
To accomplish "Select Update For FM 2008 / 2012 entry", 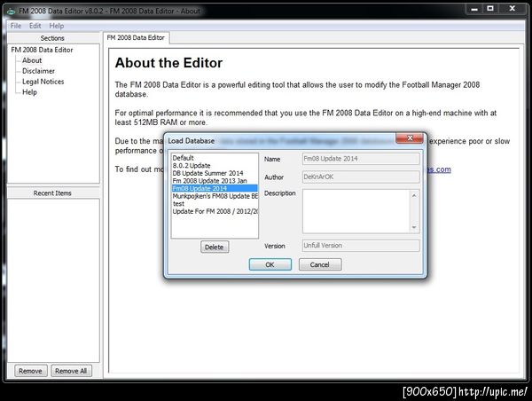I will click(215, 211).
